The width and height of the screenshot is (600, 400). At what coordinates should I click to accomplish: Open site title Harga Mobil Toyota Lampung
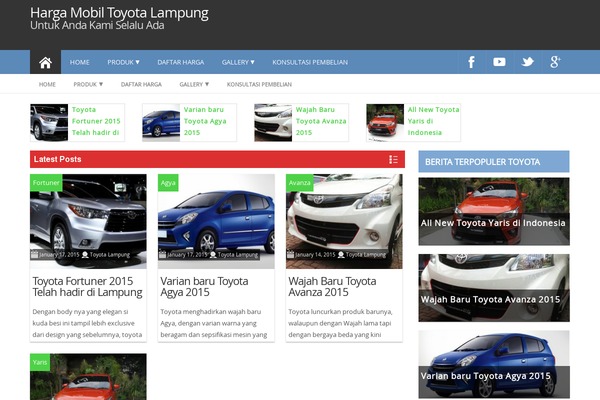click(119, 13)
